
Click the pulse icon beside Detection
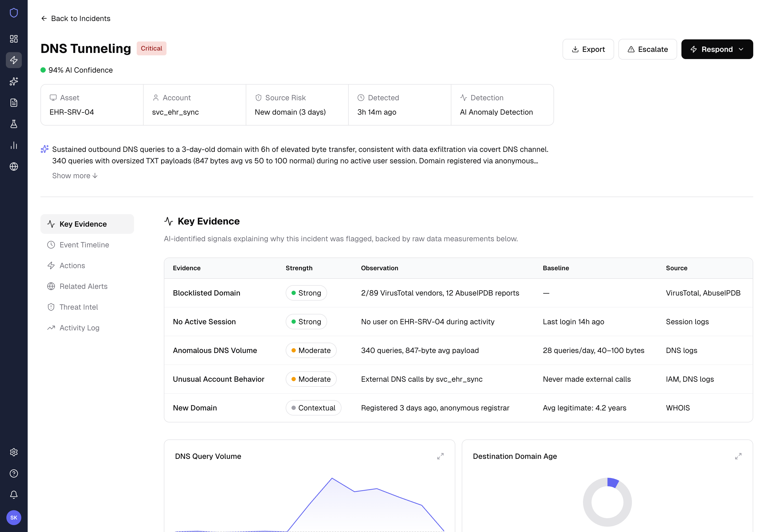(x=463, y=98)
